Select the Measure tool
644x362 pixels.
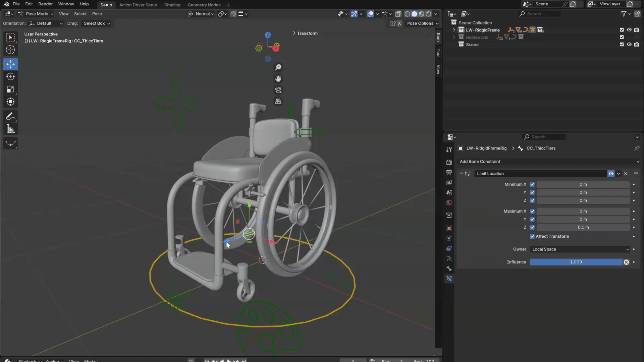click(10, 129)
